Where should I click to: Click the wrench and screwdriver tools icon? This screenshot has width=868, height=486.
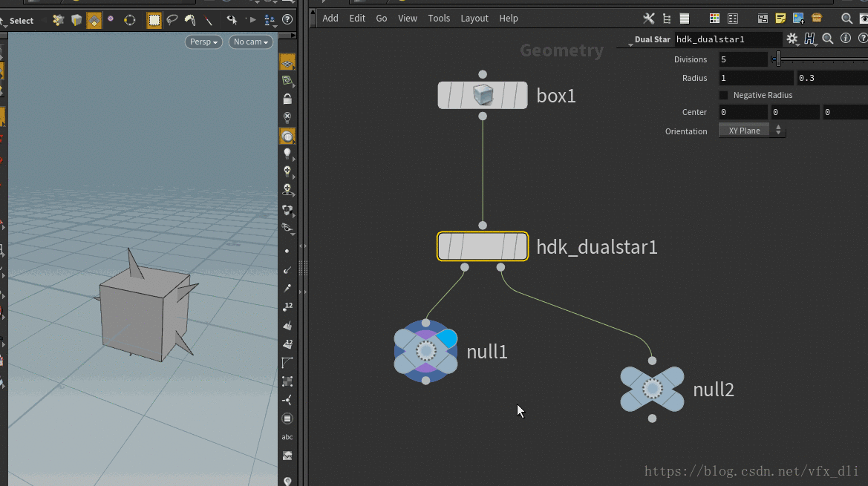point(649,19)
